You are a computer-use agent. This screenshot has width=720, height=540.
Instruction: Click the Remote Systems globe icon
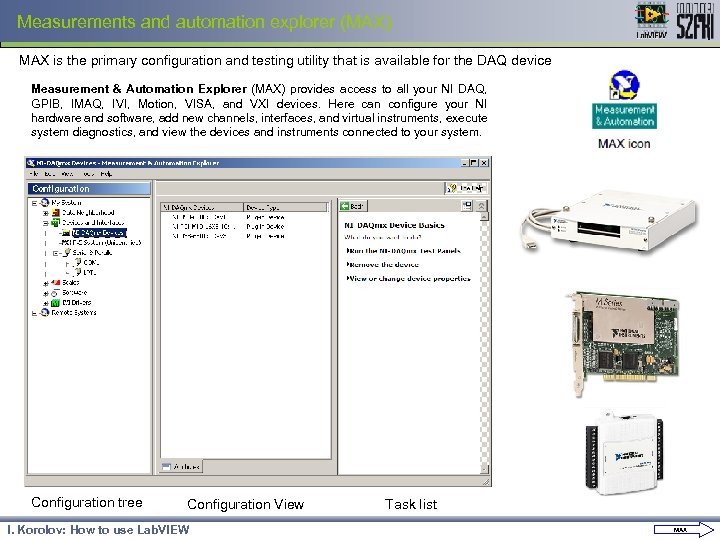[x=45, y=312]
